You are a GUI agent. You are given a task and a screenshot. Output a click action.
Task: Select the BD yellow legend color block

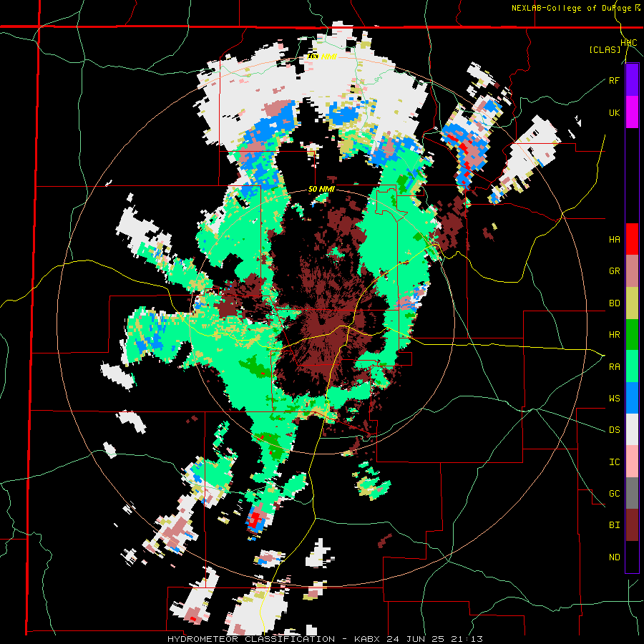[632, 303]
